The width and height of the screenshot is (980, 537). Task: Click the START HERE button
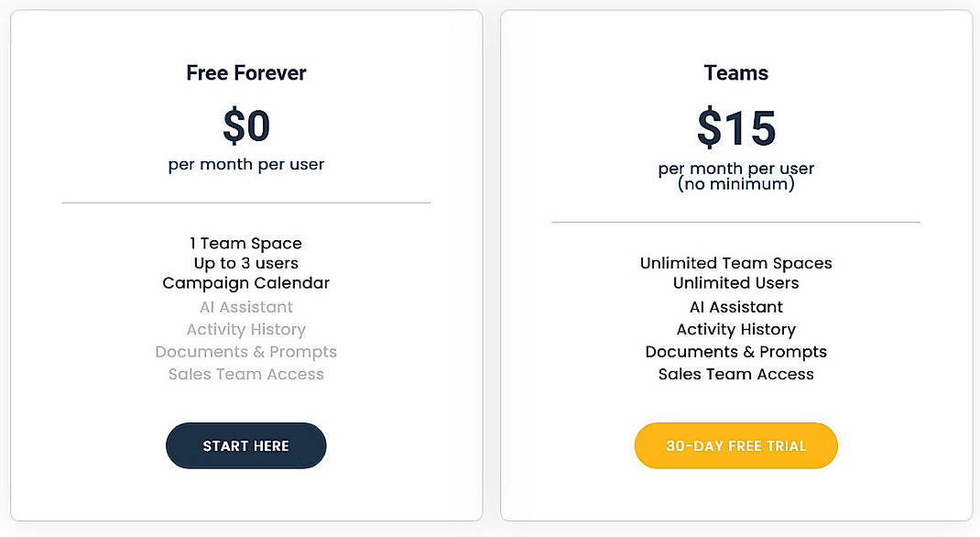[245, 445]
